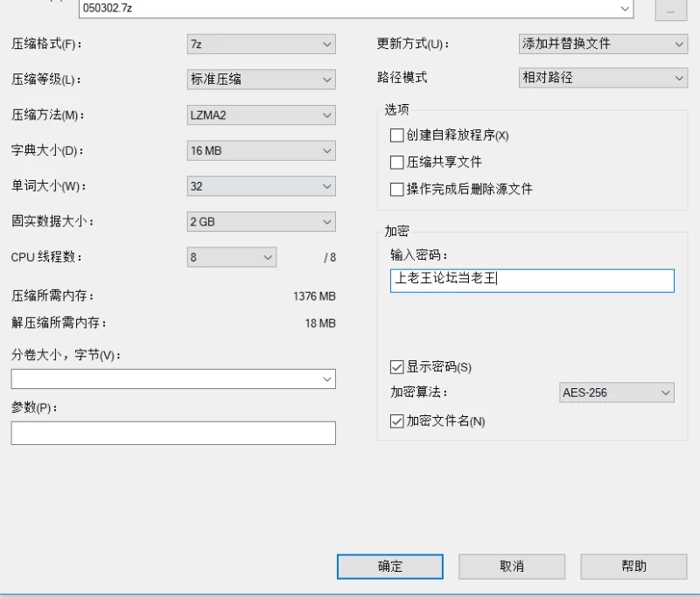Screen dimensions: 700x598
Task: Click the 参数 input field
Action: click(173, 433)
